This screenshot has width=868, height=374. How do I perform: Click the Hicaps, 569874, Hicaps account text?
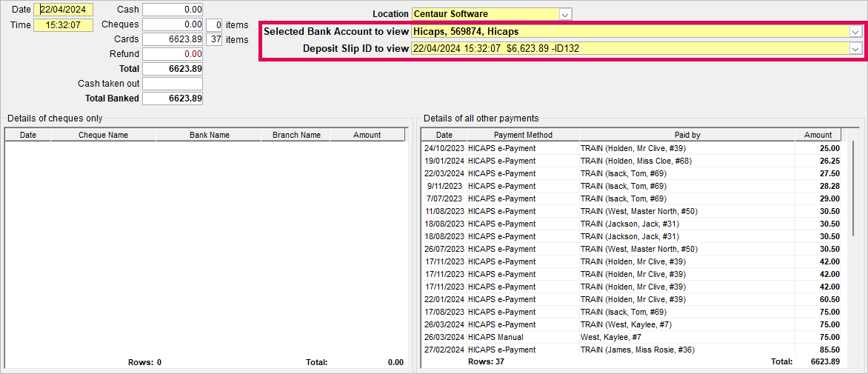pos(466,32)
